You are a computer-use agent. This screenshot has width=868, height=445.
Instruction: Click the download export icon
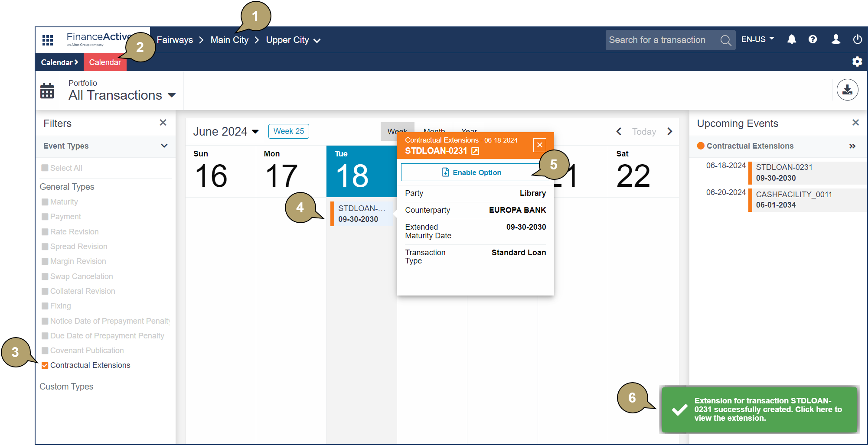click(x=847, y=90)
